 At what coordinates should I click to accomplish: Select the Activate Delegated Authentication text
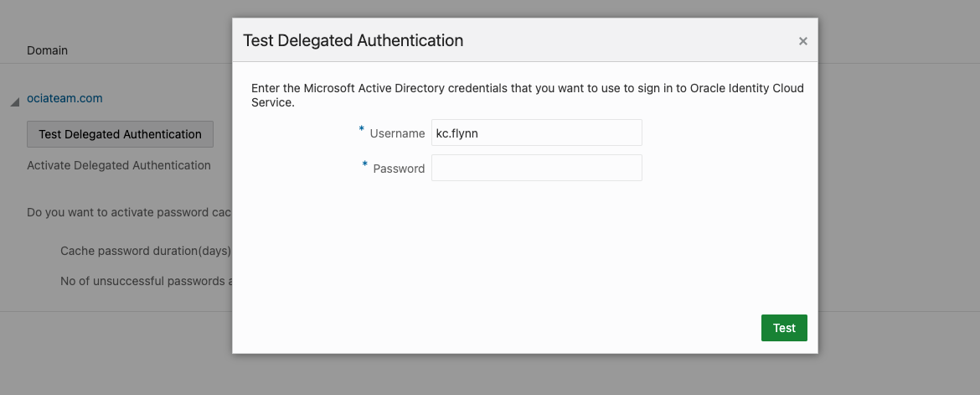119,165
